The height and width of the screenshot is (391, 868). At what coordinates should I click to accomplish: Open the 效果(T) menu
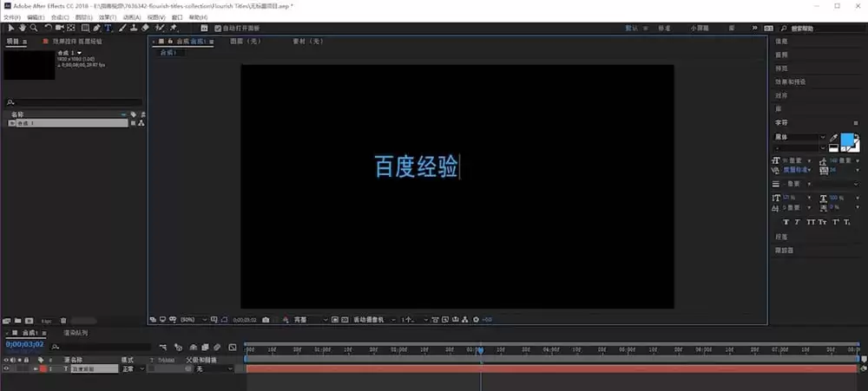(108, 17)
